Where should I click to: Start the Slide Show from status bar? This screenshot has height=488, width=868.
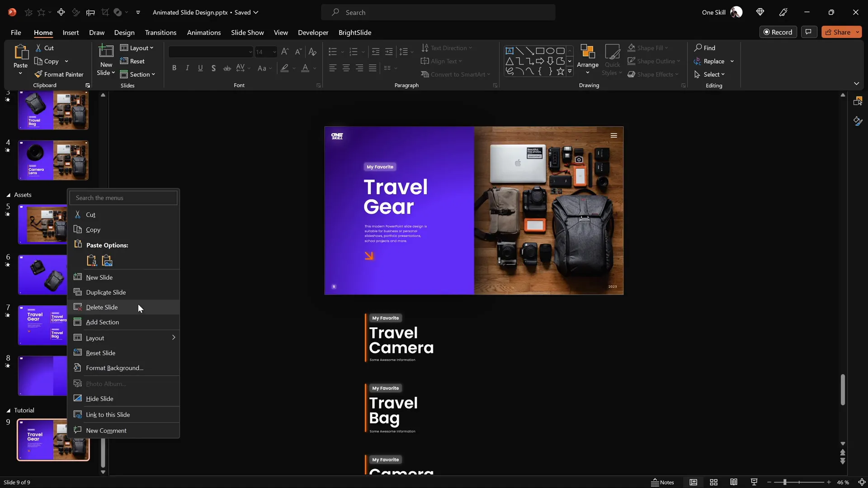tap(754, 482)
